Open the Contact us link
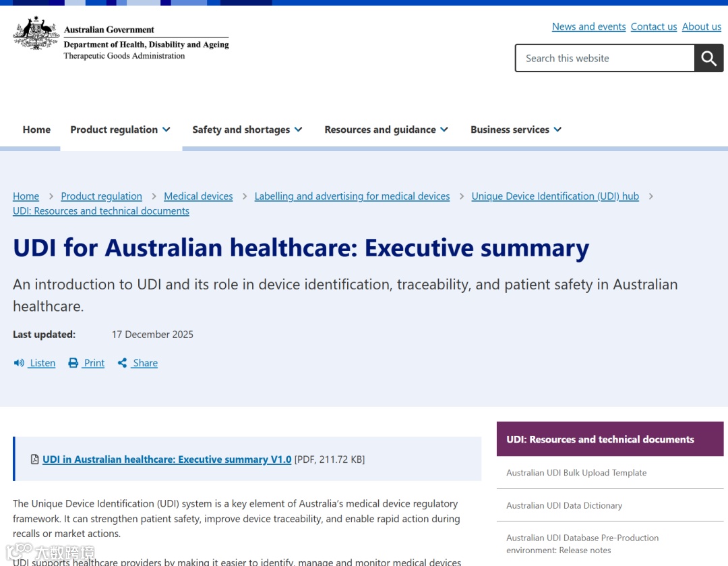728x566 pixels. tap(654, 26)
